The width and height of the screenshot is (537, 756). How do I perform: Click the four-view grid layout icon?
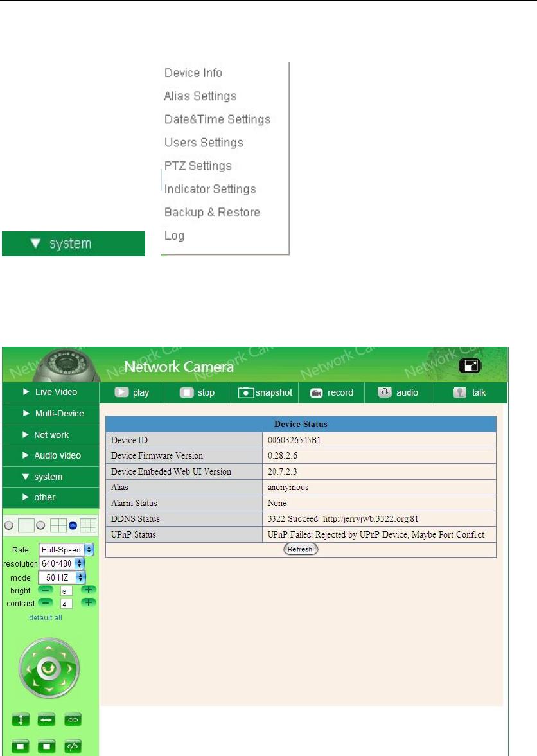tap(58, 525)
